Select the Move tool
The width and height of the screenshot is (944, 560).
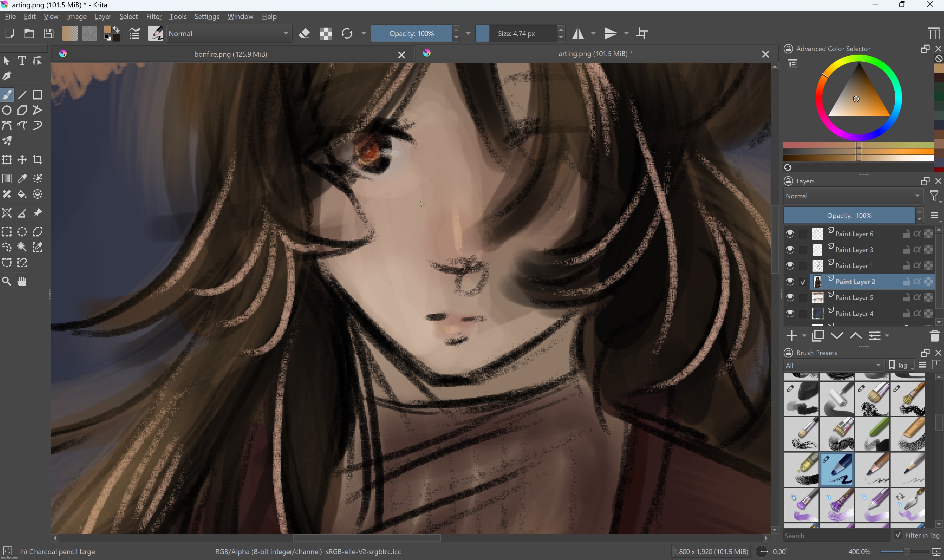tap(22, 160)
